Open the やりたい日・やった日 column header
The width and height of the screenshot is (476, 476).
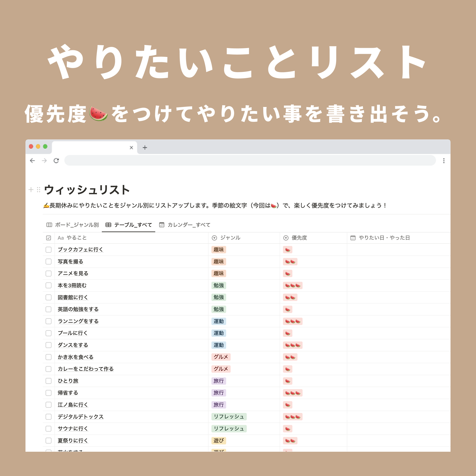pyautogui.click(x=384, y=238)
